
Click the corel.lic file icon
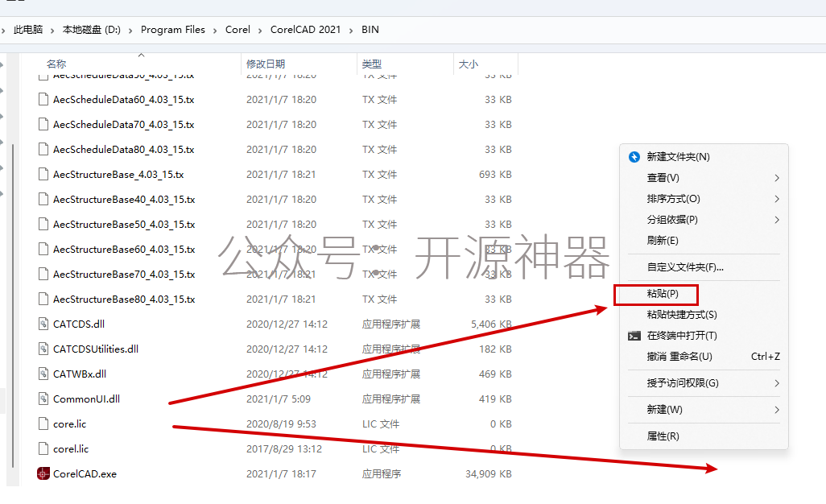43,448
